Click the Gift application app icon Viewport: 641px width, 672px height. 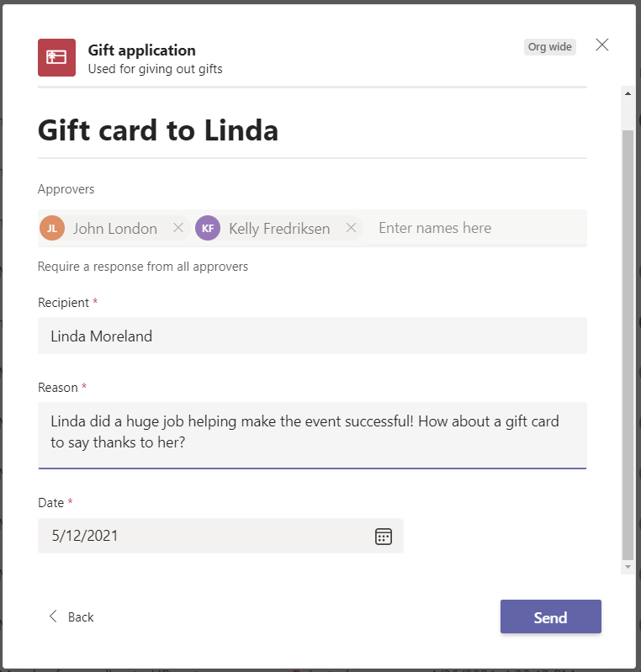56,57
